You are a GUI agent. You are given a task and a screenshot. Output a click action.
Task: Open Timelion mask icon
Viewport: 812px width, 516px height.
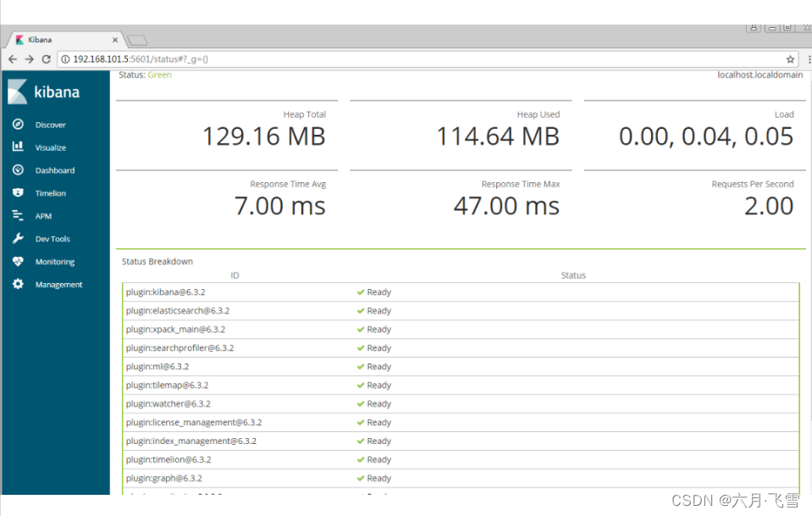click(18, 192)
